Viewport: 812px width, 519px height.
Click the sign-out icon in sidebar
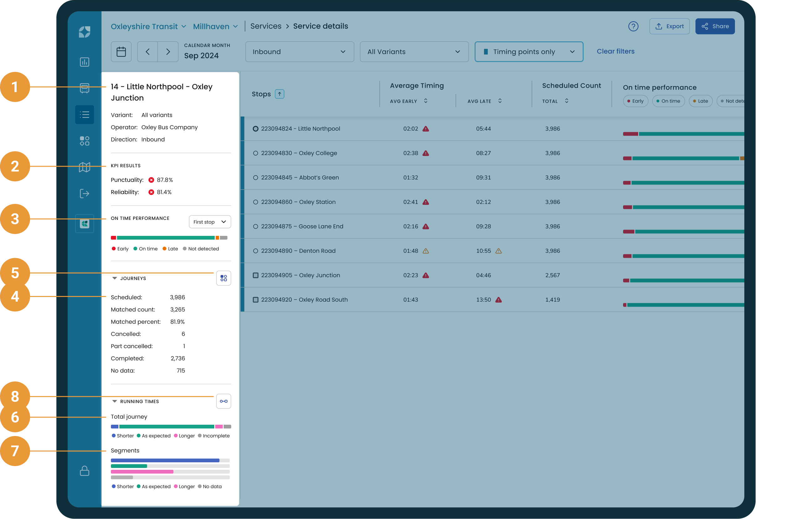click(84, 194)
